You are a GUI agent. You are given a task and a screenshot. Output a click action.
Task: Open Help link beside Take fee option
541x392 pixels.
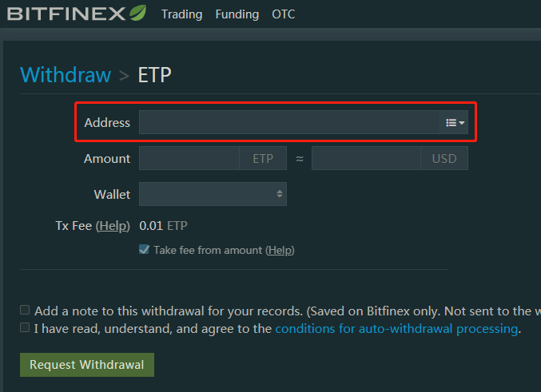point(280,250)
